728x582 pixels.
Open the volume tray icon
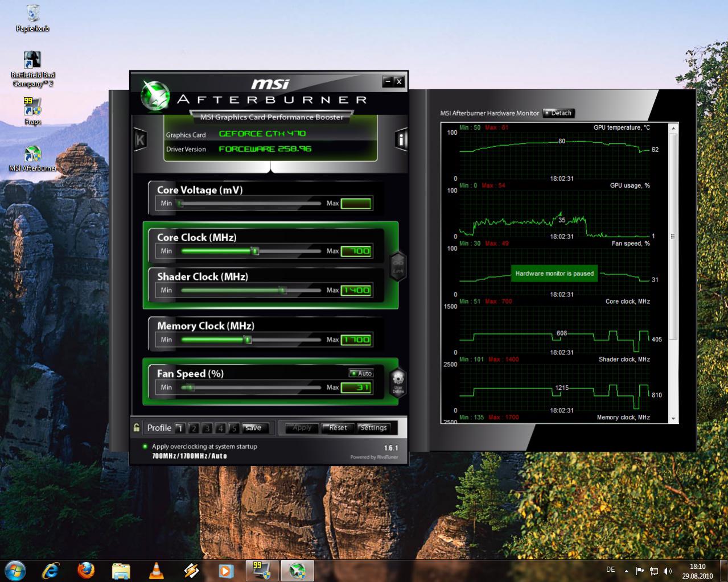point(668,571)
